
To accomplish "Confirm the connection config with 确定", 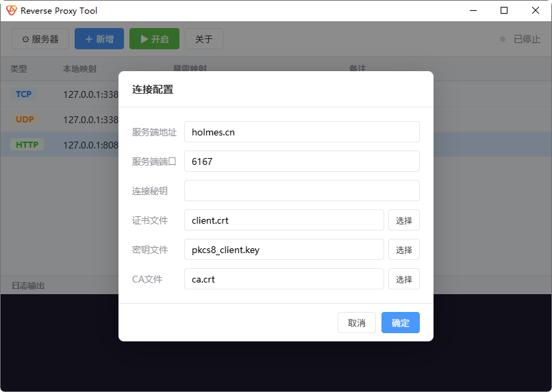I will click(400, 322).
